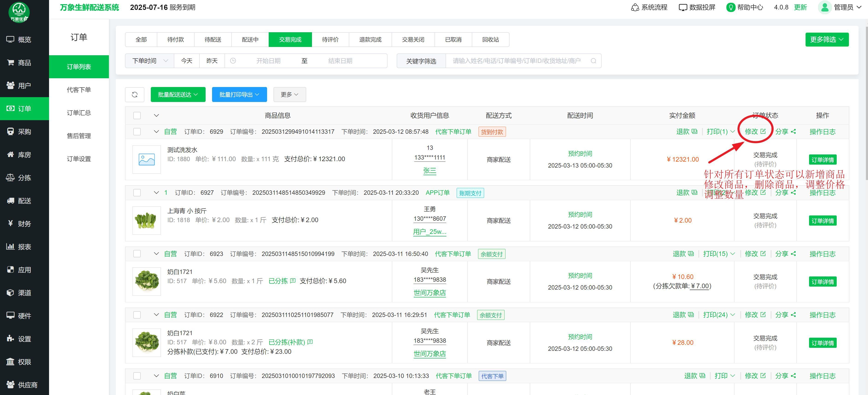Click the refresh icon button
This screenshot has height=395, width=868.
point(134,95)
